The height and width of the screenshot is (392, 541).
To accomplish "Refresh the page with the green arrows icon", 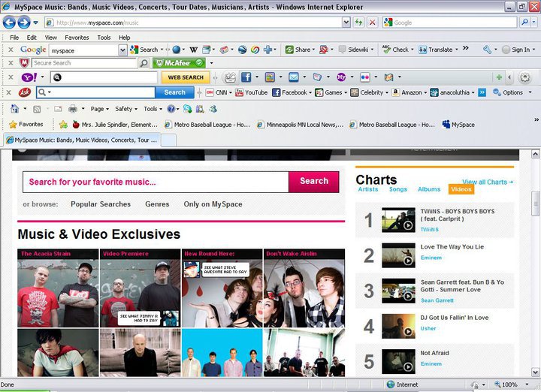I will 359,23.
